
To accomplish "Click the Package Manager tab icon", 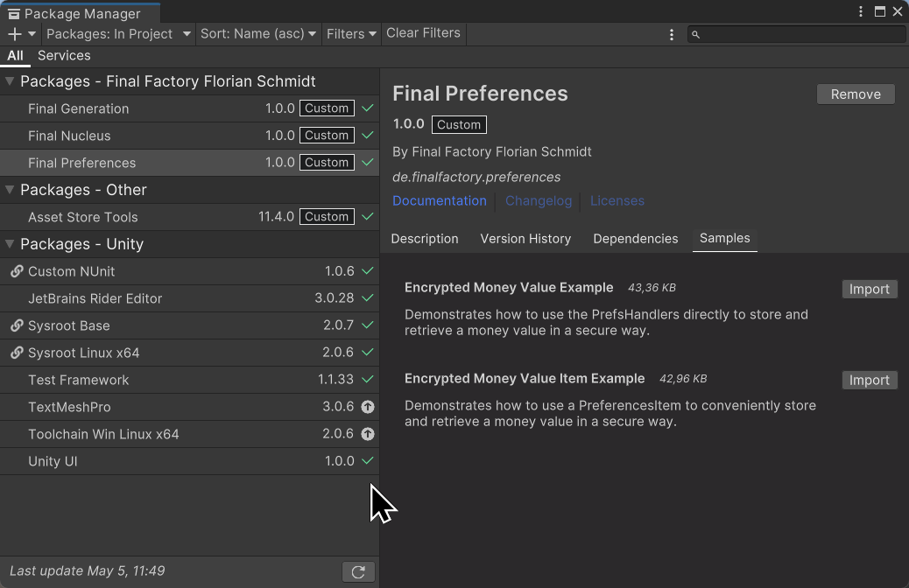I will (13, 14).
